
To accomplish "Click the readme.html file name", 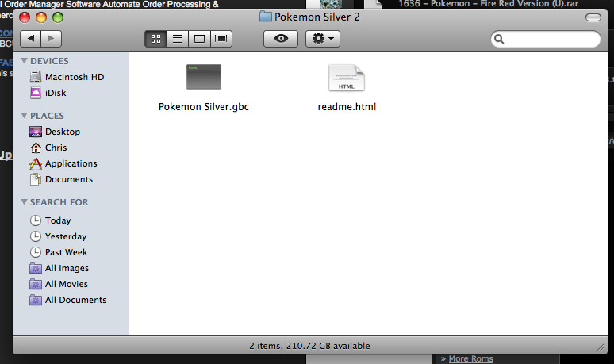I will tap(347, 107).
